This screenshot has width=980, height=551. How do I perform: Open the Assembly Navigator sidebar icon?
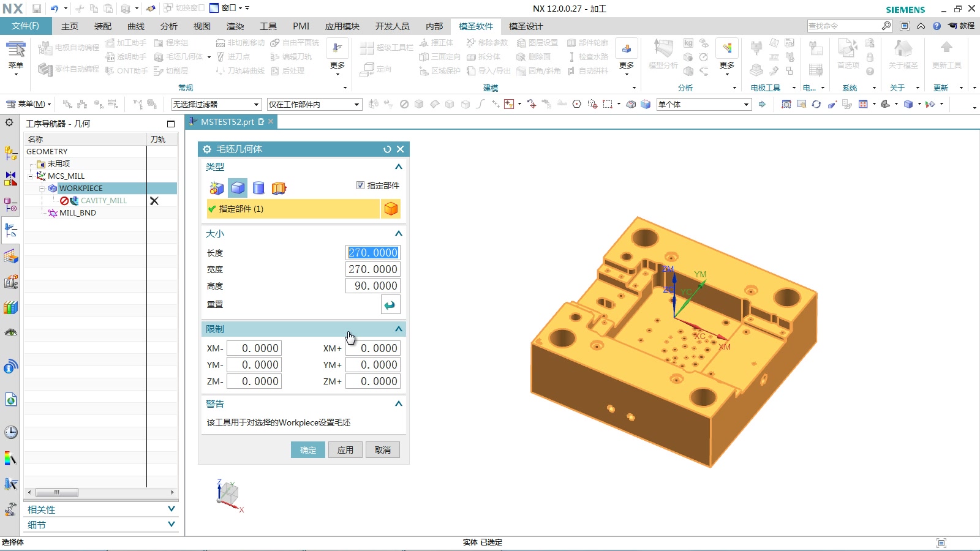point(10,153)
